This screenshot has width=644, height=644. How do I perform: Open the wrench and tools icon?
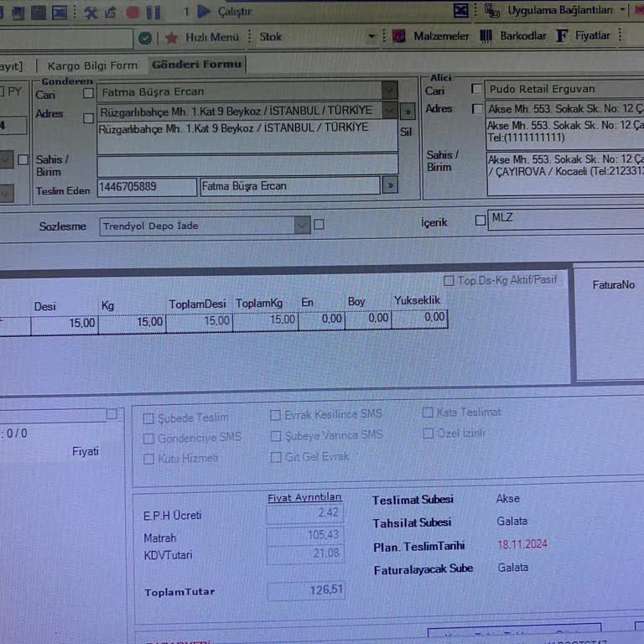pyautogui.click(x=91, y=13)
